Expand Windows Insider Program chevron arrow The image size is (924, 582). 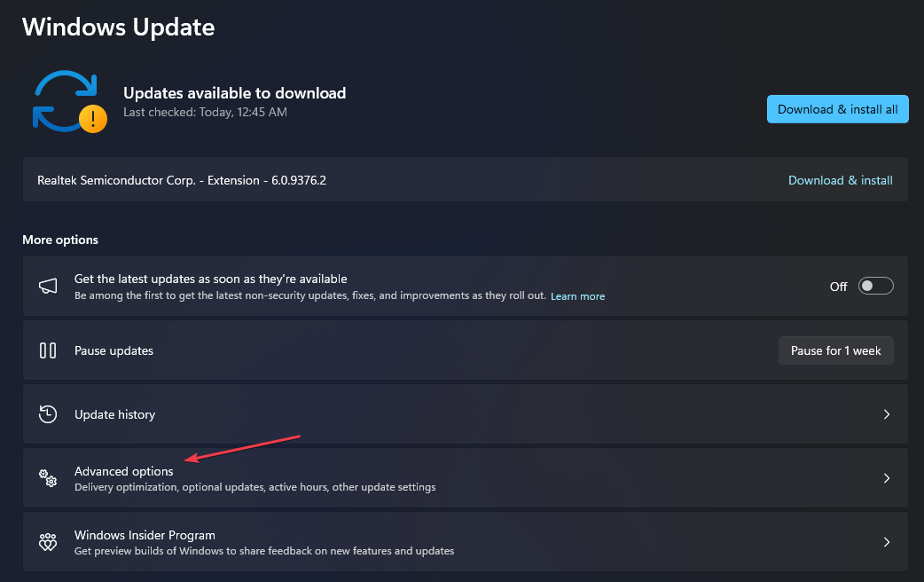(886, 542)
